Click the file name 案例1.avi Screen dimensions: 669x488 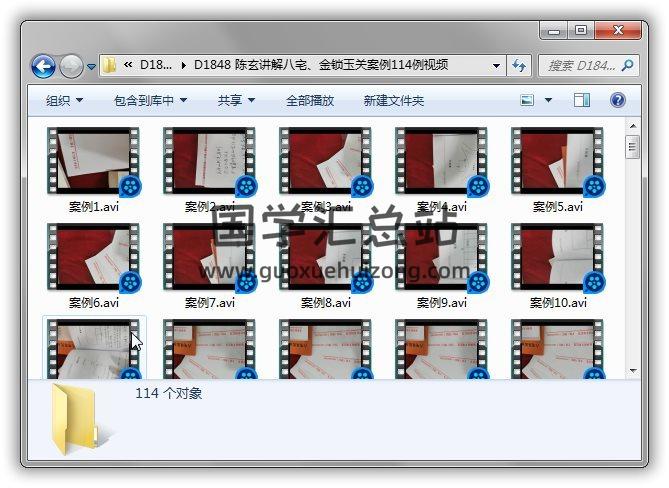pos(94,207)
